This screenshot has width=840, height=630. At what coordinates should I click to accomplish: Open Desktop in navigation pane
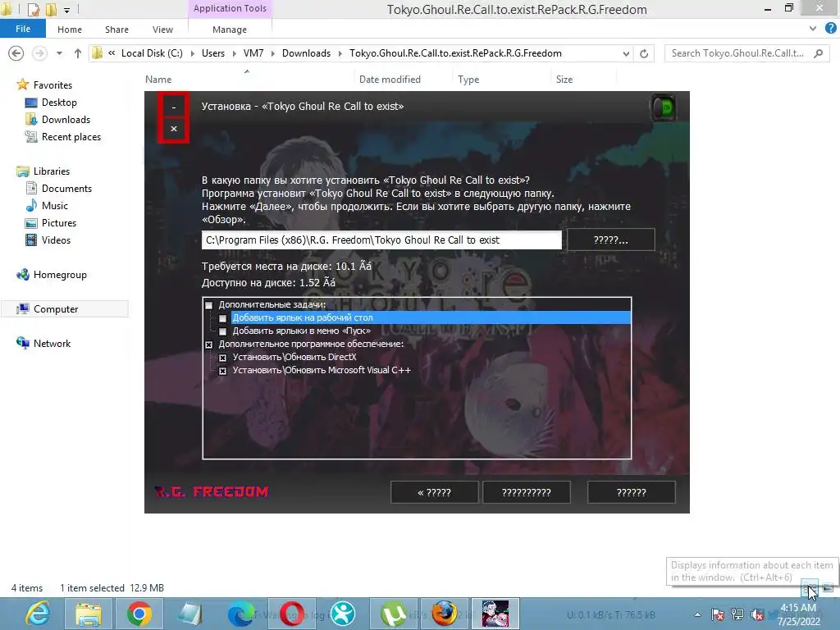pyautogui.click(x=59, y=103)
